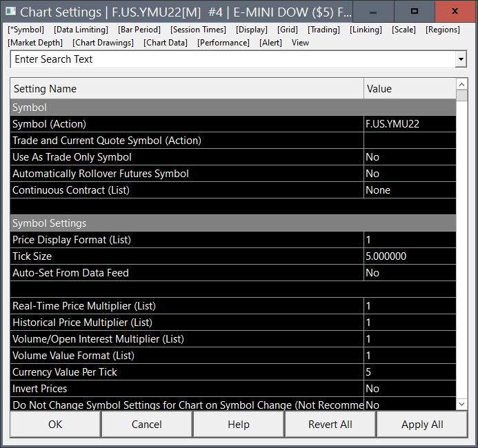Screen dimensions: 478x448
Task: Toggle Auto-Set From Data Feed value
Action: point(410,273)
